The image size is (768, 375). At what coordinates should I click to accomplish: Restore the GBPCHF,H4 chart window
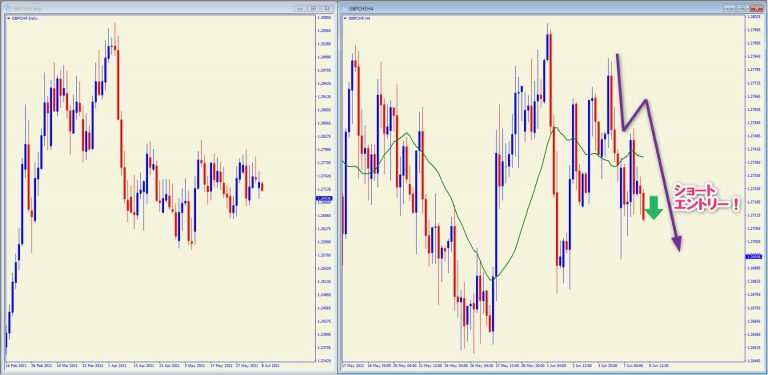743,8
